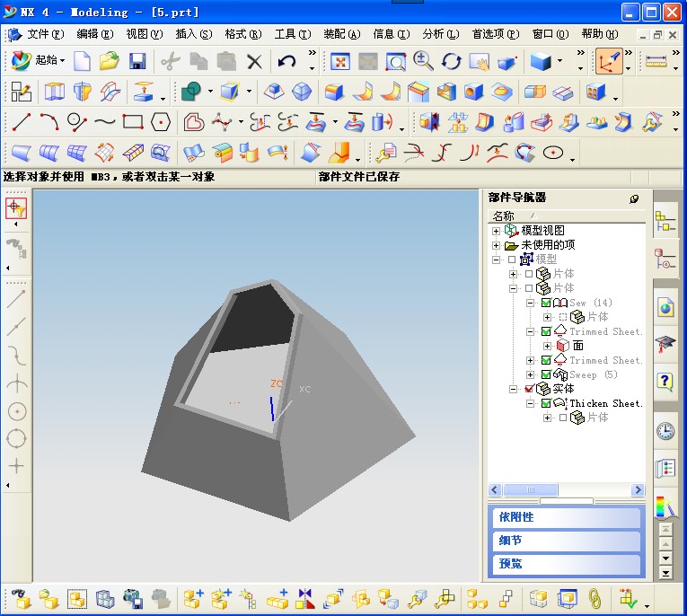Screen dimensions: 687x616
Task: Sort tree by the 名称 column header
Action: 567,216
